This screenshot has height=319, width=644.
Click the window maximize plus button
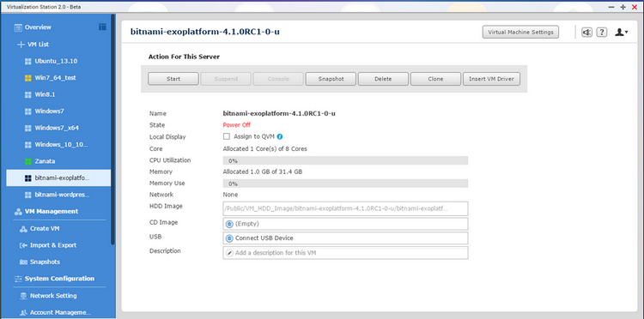pyautogui.click(x=623, y=7)
